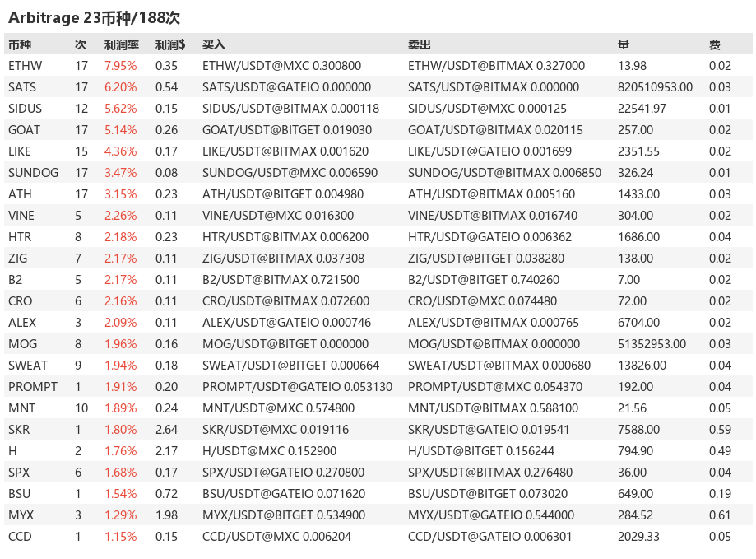Select the 买入 column header
The height and width of the screenshot is (559, 756).
point(214,44)
